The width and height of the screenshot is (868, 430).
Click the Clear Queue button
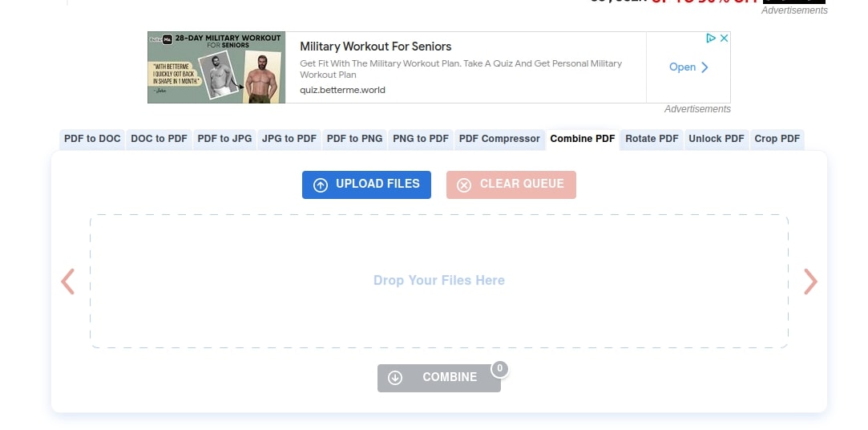pos(511,185)
